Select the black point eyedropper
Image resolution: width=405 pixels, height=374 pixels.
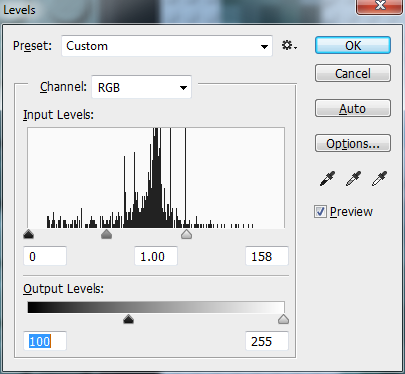pyautogui.click(x=327, y=179)
